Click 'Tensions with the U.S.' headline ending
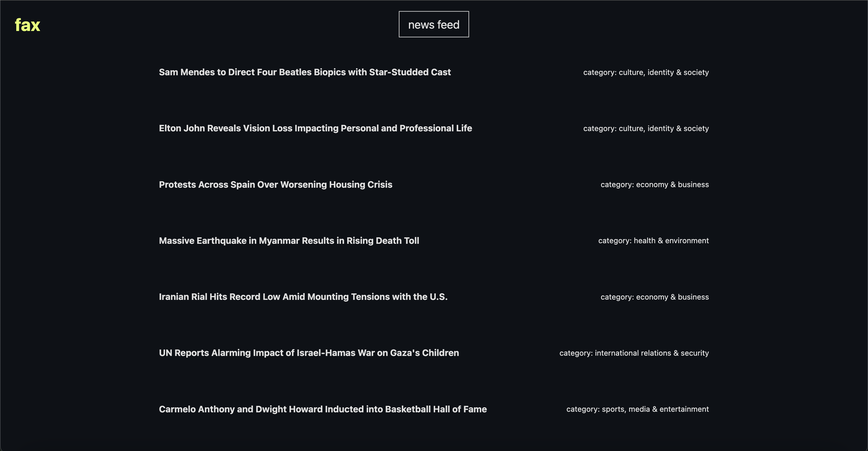Image resolution: width=868 pixels, height=451 pixels. coord(399,297)
